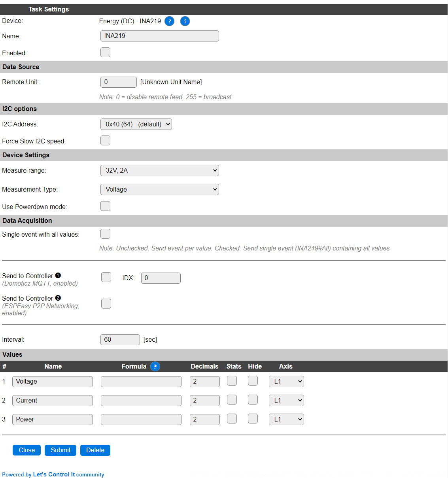Viewport: 448px width, 478px height.
Task: Check Hide for the Current row
Action: pyautogui.click(x=253, y=400)
